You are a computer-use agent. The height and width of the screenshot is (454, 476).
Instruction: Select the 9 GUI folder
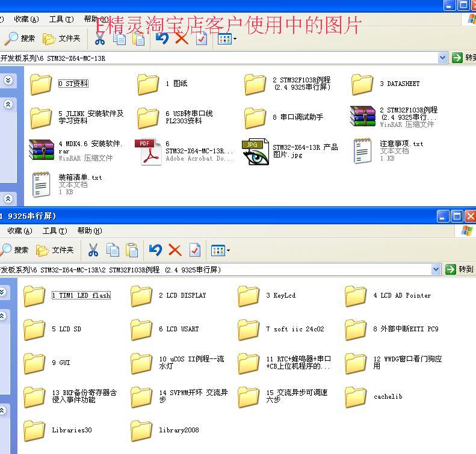coord(47,363)
